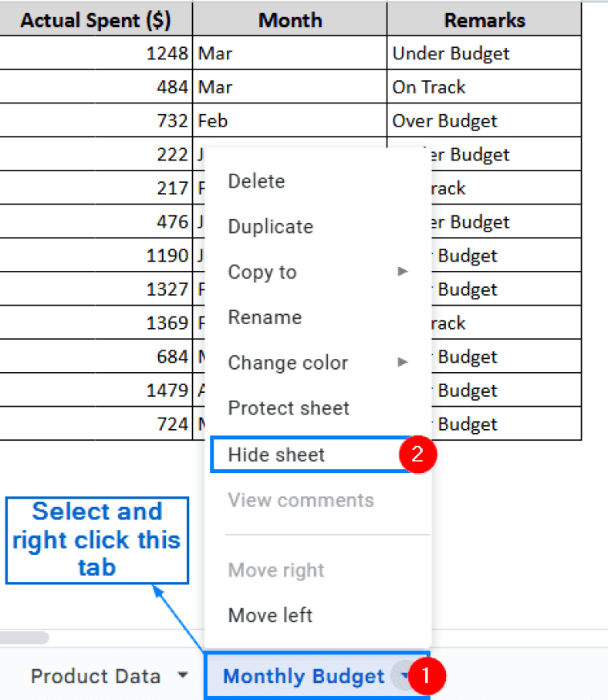Open the Monthly Budget tab dropdown arrow
Image resolution: width=608 pixels, height=700 pixels.
click(x=404, y=675)
